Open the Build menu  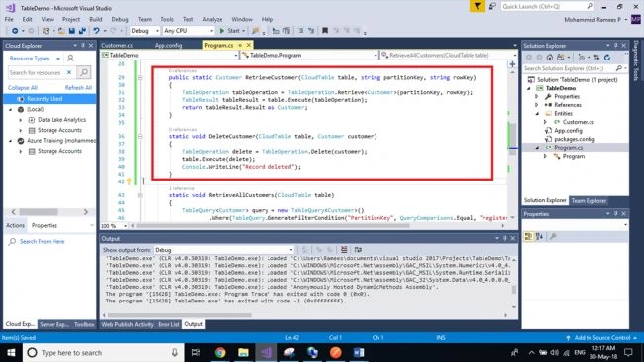pyautogui.click(x=96, y=19)
